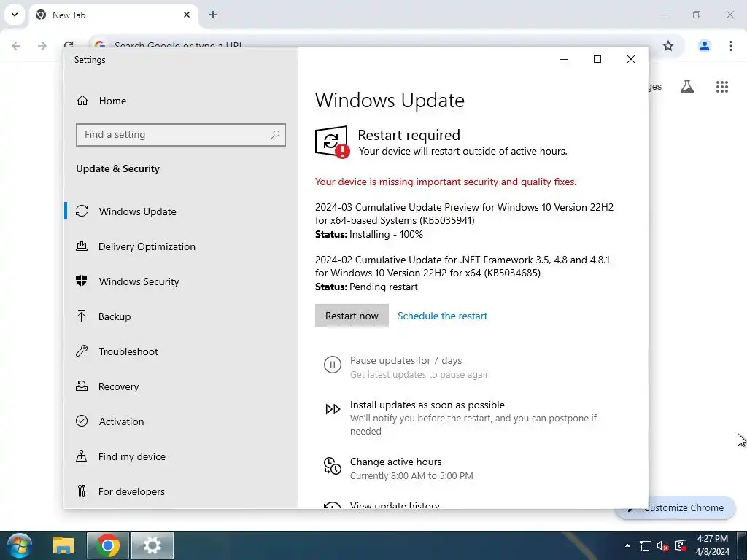Open Change active hours

coord(396,462)
